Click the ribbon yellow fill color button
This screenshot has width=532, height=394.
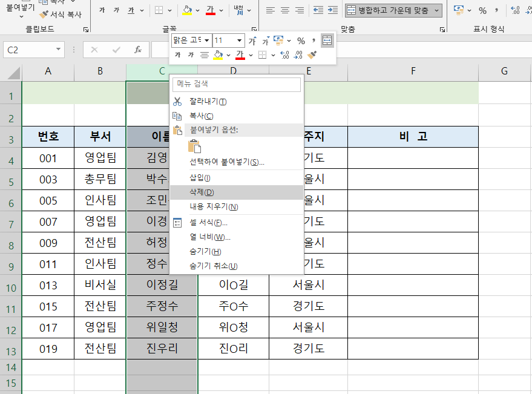click(187, 10)
